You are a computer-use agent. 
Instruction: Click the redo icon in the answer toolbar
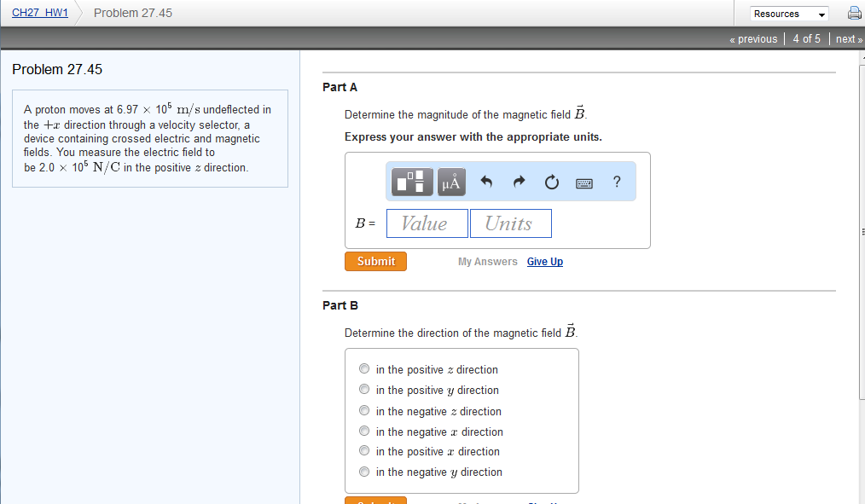(517, 181)
